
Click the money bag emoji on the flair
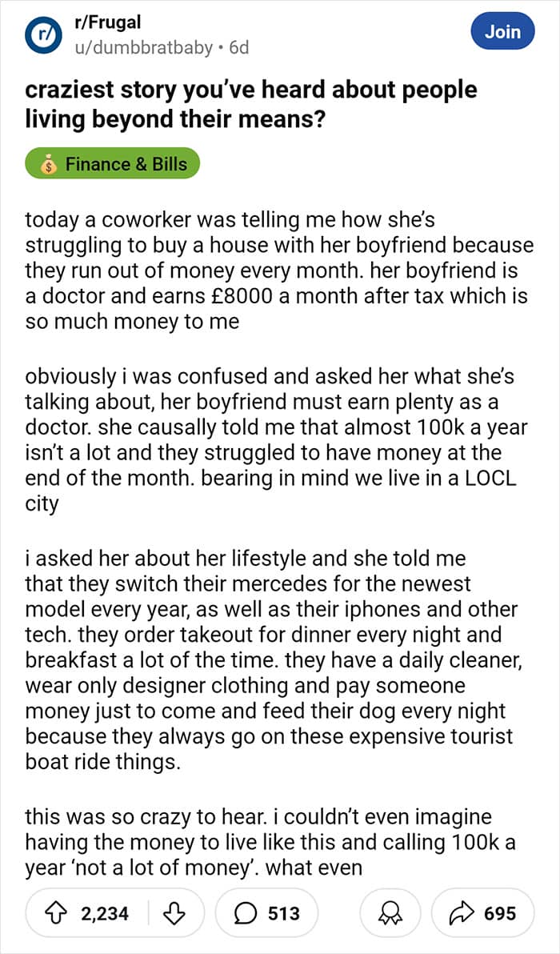[50, 165]
